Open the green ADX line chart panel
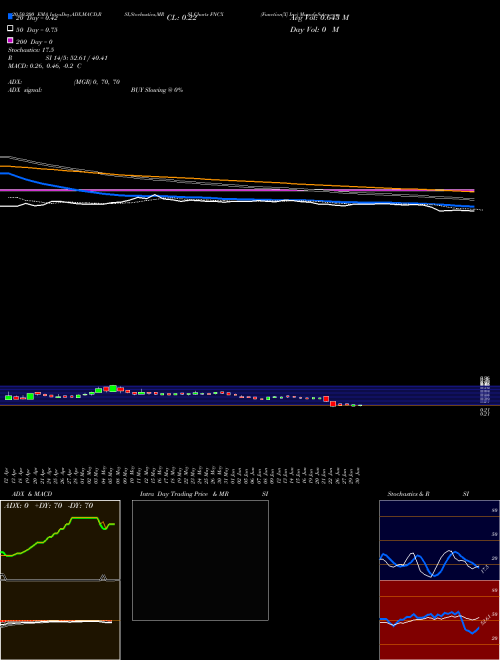Screen dimensions: 500x660 [60, 540]
